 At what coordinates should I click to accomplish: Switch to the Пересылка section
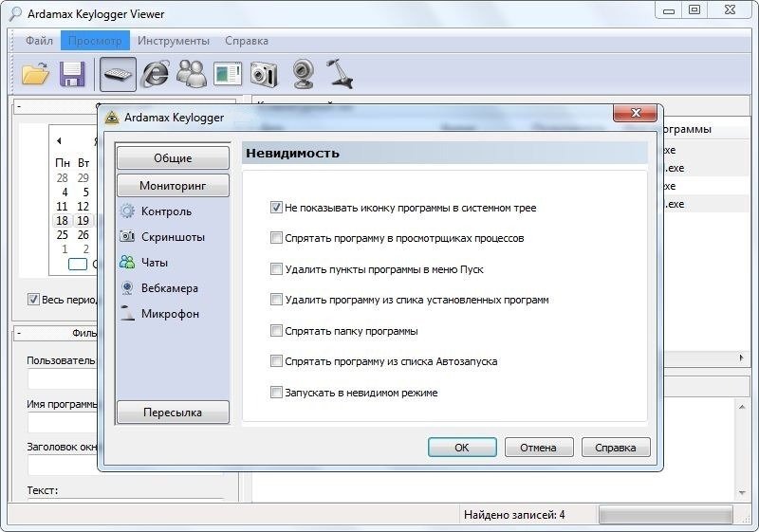(x=173, y=413)
